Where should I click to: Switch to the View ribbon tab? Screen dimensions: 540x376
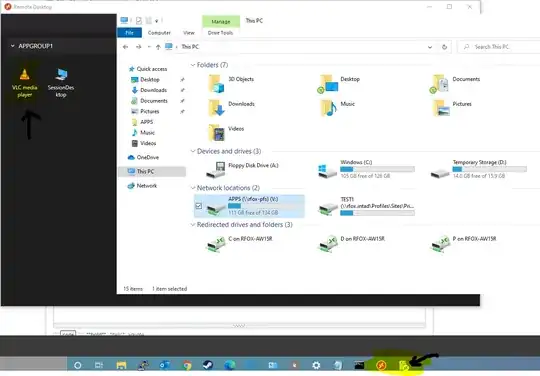coord(189,33)
